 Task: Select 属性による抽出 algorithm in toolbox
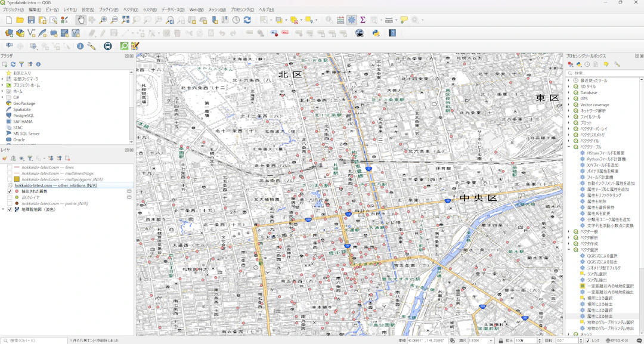(600, 316)
